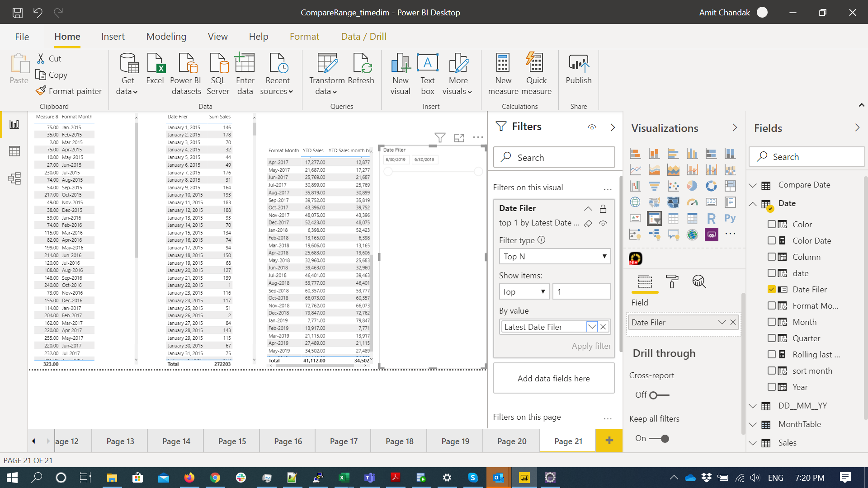Add a new page with plus button

click(609, 441)
